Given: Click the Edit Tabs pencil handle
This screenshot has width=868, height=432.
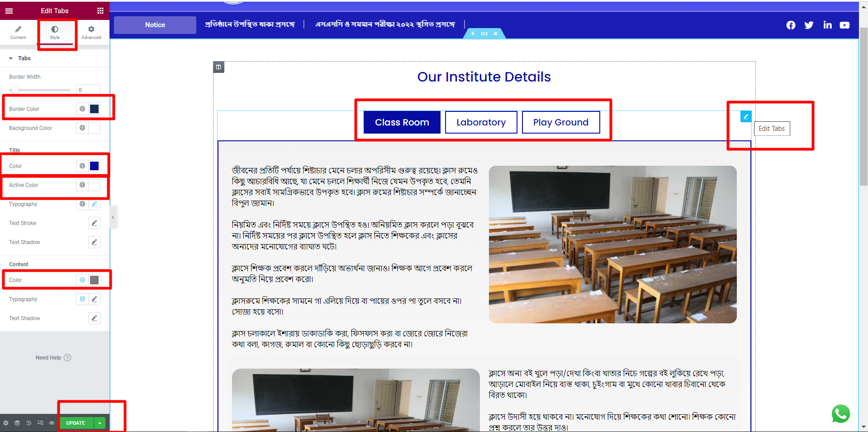Looking at the screenshot, I should (x=746, y=116).
